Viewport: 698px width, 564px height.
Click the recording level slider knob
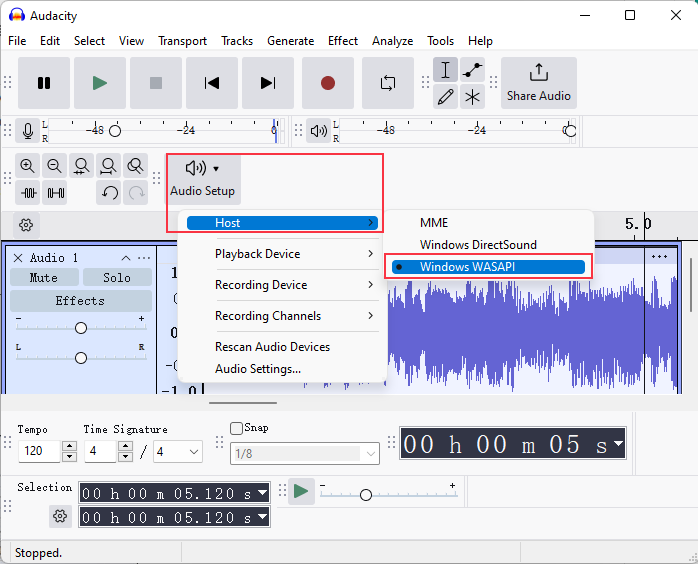pos(115,131)
